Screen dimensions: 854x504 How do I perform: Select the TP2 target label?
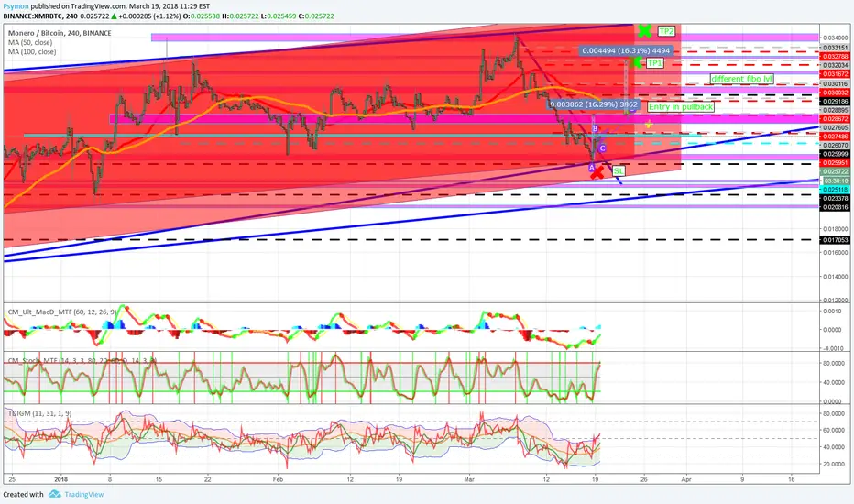[666, 31]
